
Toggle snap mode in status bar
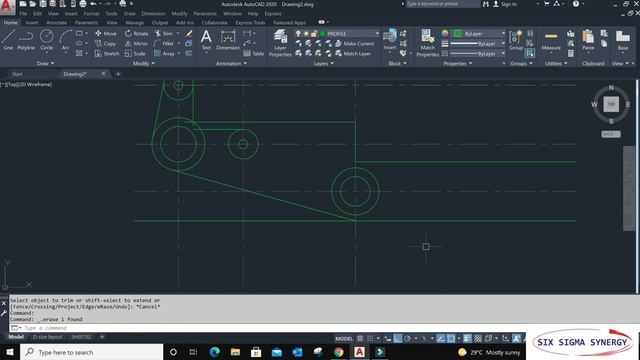[x=370, y=338]
